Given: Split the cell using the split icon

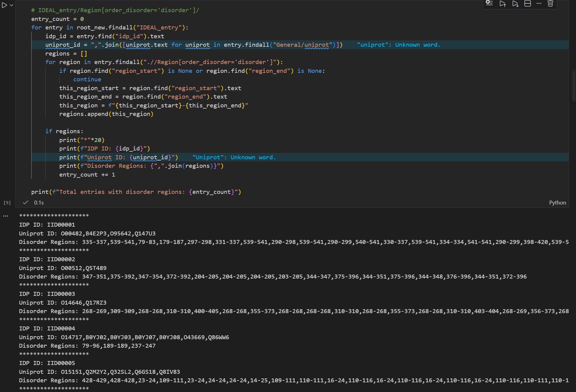Looking at the screenshot, I should click(527, 3).
